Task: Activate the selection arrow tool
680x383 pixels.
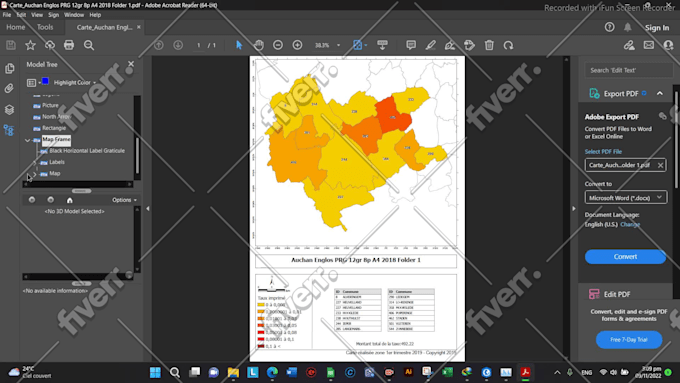Action: point(239,45)
